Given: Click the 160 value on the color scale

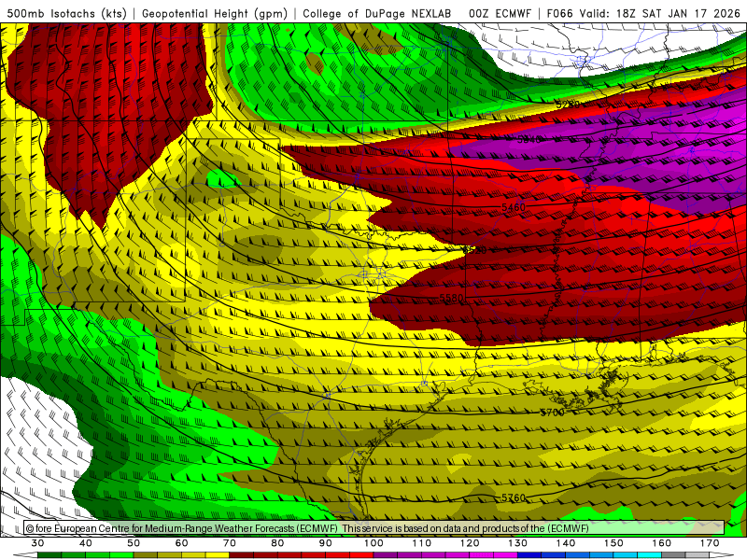Looking at the screenshot, I should (x=662, y=543).
